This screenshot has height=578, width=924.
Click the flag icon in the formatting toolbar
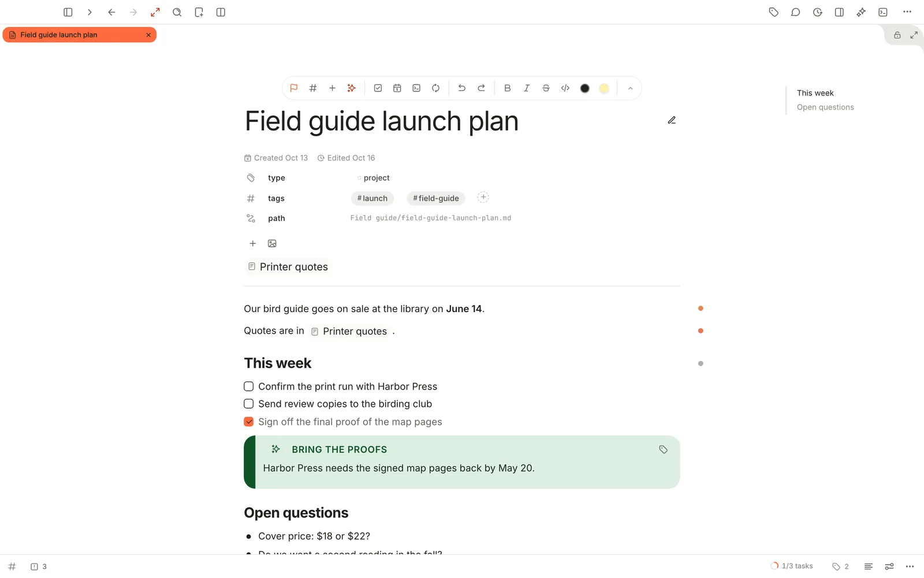click(x=293, y=88)
